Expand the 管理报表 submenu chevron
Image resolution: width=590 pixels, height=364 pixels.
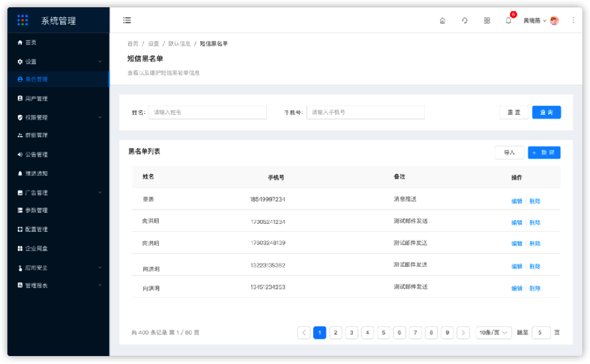click(100, 285)
